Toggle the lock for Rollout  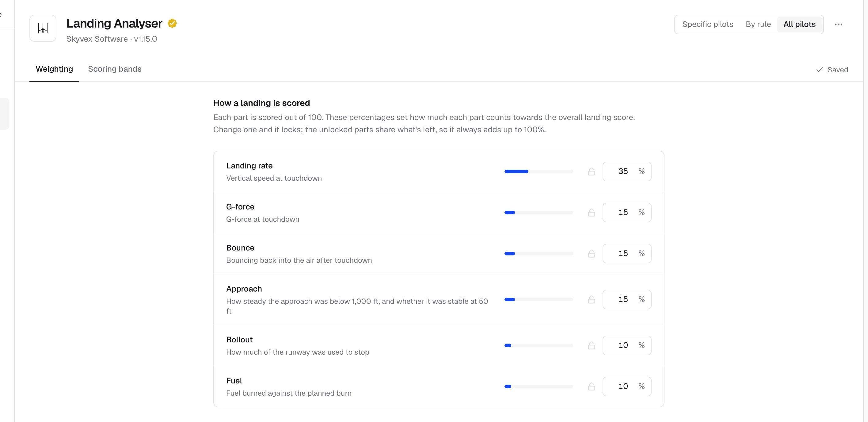tap(591, 345)
